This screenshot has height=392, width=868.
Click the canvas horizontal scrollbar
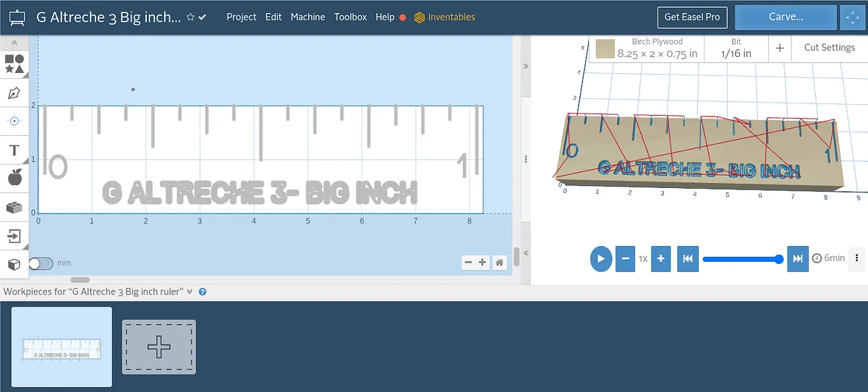pos(80,279)
